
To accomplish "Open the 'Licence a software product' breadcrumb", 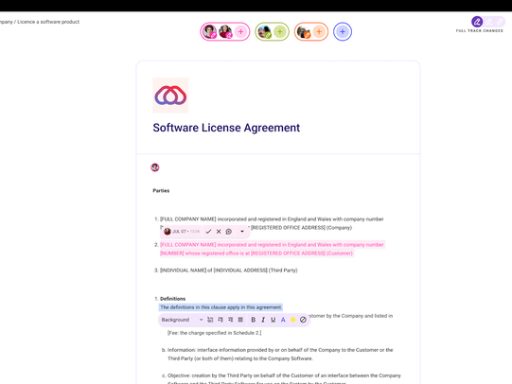I will 48,22.
